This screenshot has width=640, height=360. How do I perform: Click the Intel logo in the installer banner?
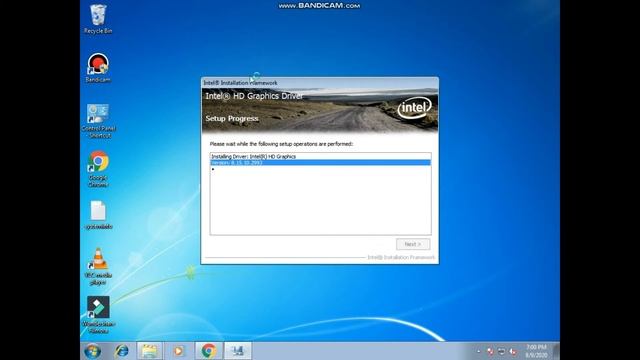coord(414,108)
